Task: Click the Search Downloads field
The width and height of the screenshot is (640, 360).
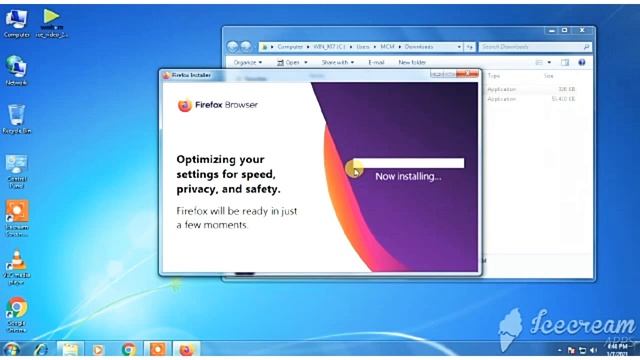Action: [x=535, y=47]
